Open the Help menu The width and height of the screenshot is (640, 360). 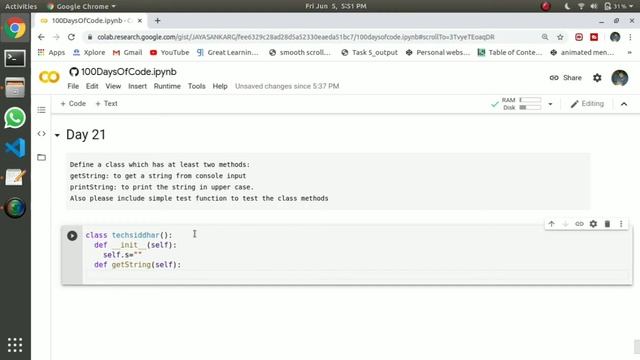coord(220,86)
